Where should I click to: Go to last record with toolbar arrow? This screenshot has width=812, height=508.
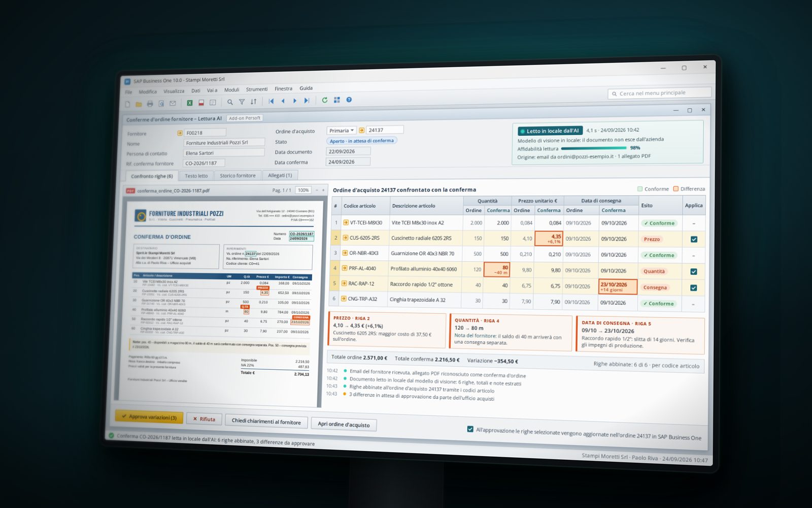point(307,101)
